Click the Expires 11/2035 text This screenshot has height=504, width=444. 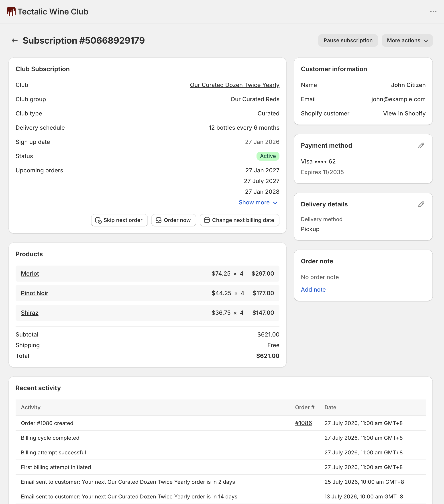coord(322,172)
